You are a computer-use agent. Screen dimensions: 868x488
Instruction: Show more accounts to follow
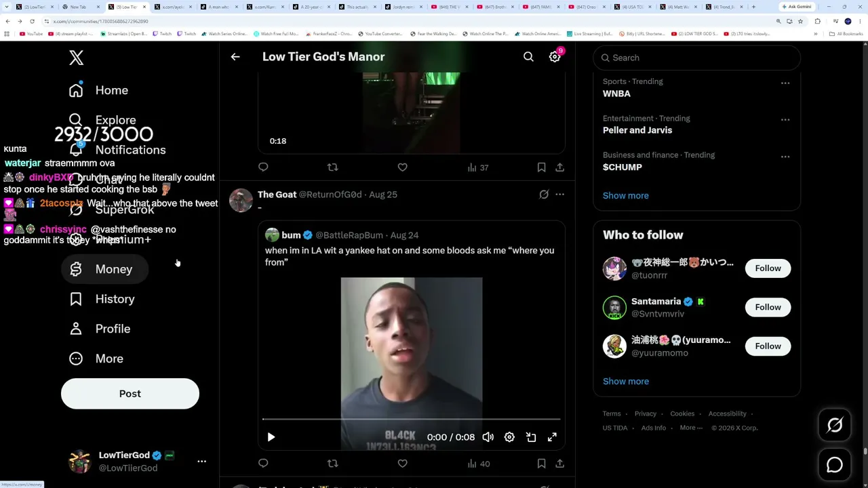pyautogui.click(x=625, y=381)
